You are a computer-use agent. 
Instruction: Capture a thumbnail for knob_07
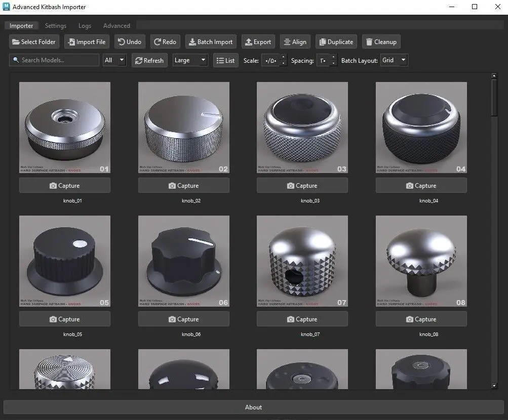click(x=302, y=319)
